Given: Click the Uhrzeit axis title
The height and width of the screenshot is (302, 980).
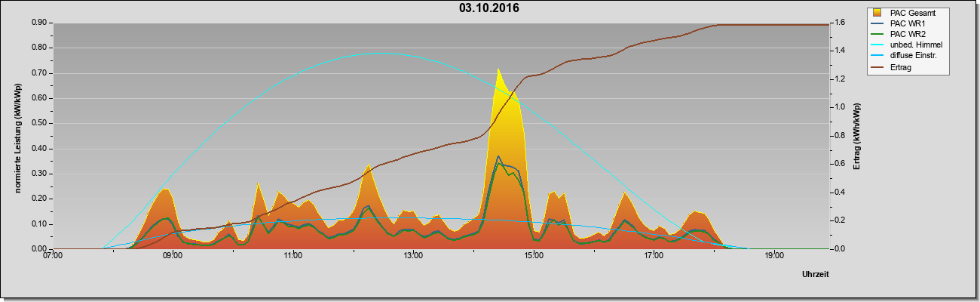Looking at the screenshot, I should coord(816,275).
